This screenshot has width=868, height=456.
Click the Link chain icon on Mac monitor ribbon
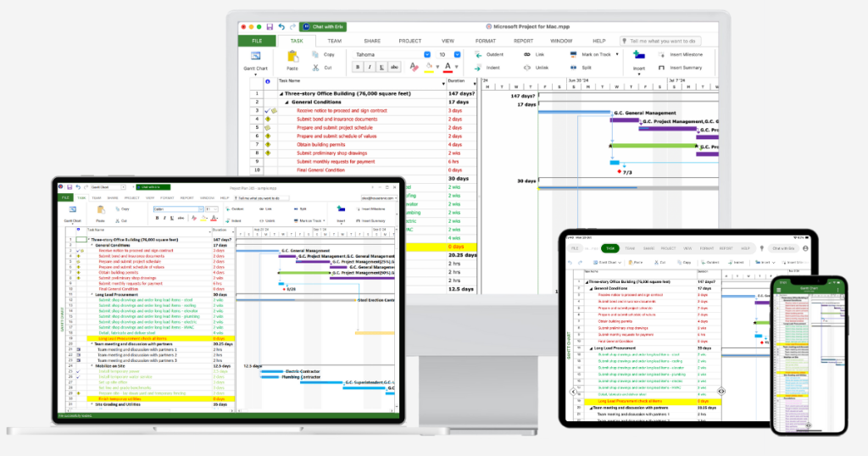(x=527, y=54)
